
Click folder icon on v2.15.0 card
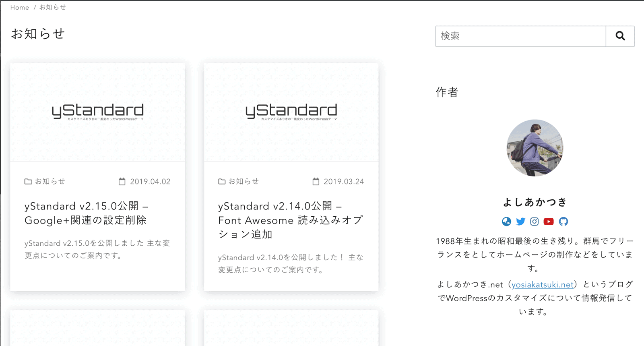(28, 182)
